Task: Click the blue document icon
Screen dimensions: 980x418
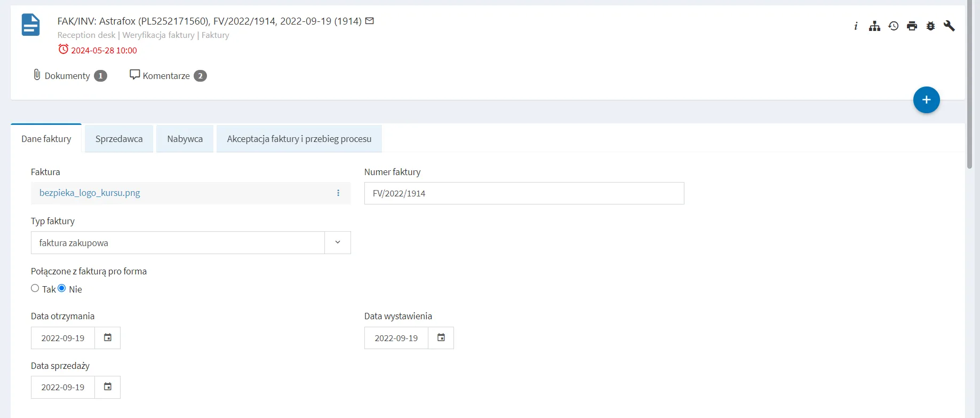Action: tap(30, 25)
